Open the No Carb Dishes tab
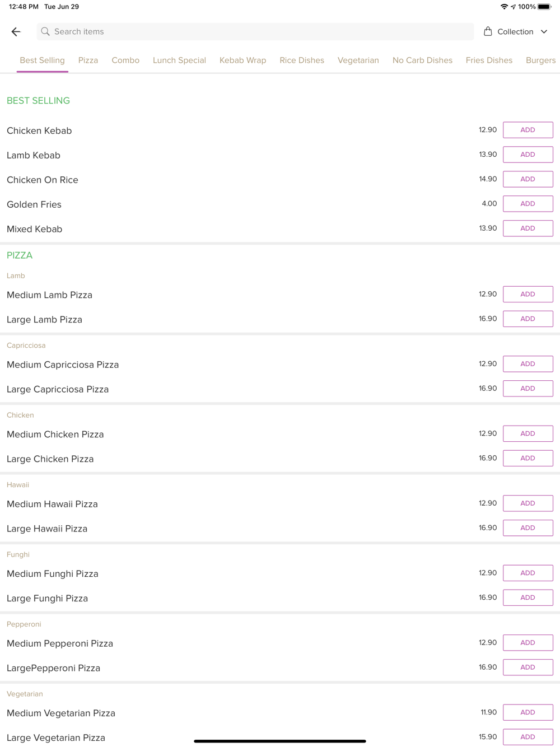 pyautogui.click(x=422, y=60)
